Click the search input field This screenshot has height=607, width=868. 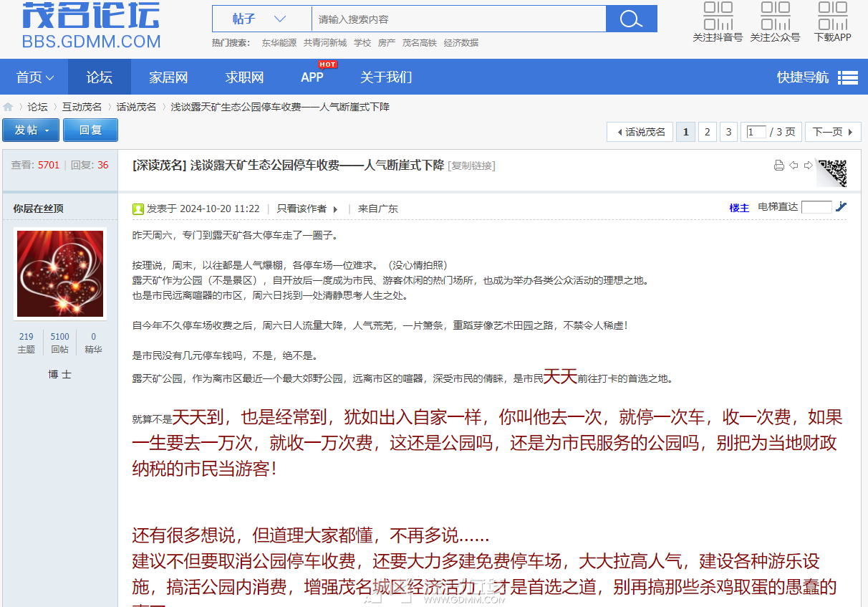tap(458, 19)
